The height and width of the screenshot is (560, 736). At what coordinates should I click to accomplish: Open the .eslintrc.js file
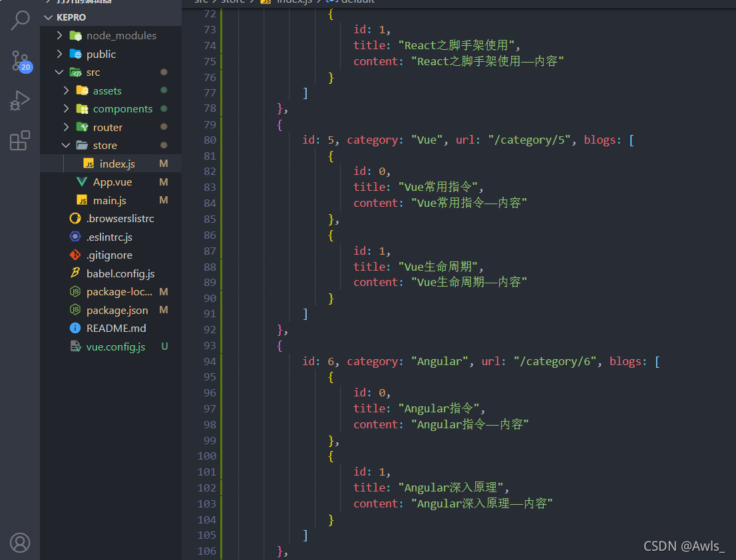pos(109,237)
